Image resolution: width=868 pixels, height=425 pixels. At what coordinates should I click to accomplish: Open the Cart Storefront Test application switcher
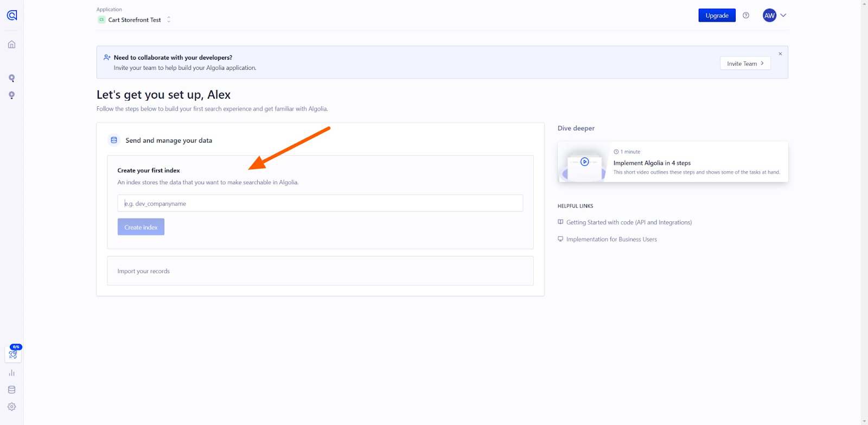pyautogui.click(x=134, y=20)
